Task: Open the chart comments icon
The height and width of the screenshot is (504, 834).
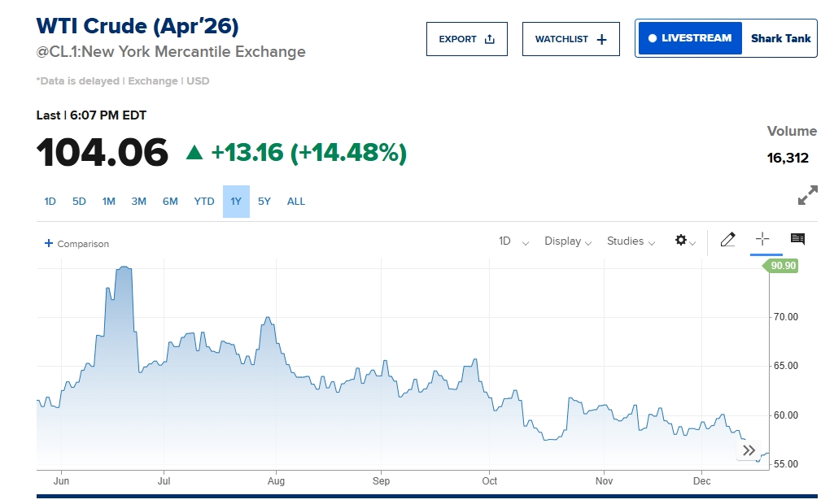Action: click(797, 239)
